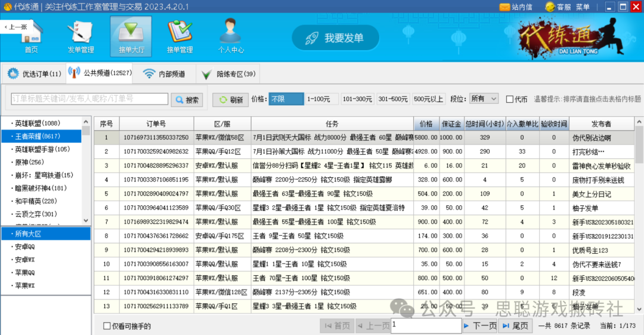Go to 下一页 next page
Viewport: 644px width, 335px height.
pyautogui.click(x=479, y=325)
